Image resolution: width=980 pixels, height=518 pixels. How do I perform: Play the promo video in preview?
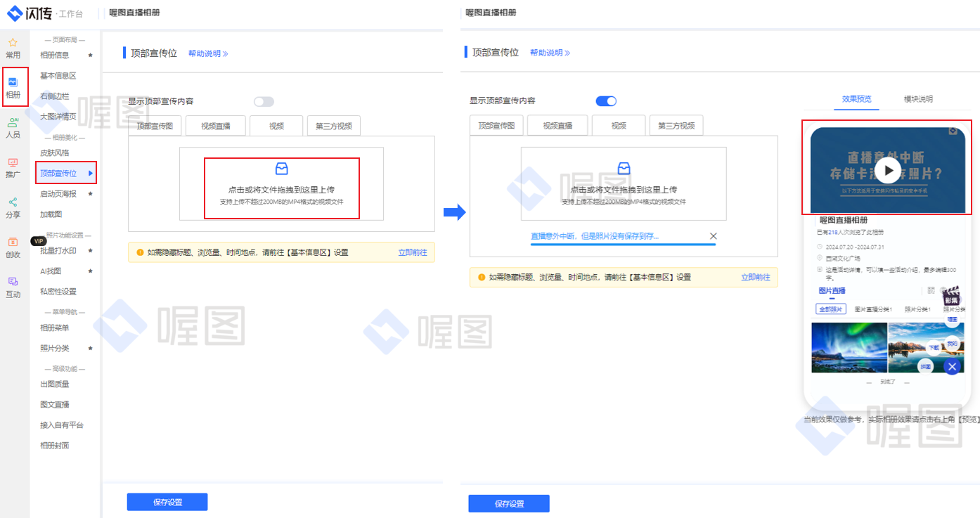pos(889,170)
